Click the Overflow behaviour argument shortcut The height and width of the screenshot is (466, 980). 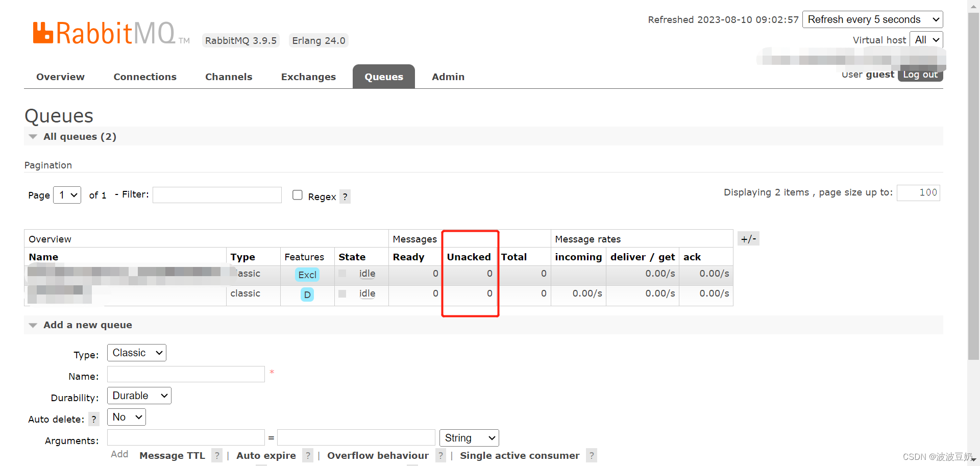[378, 455]
